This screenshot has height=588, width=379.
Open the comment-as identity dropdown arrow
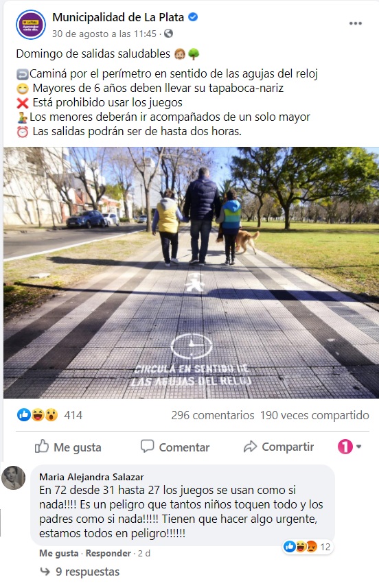(358, 447)
